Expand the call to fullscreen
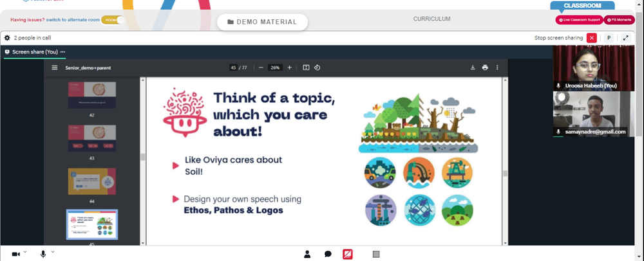 pos(625,38)
